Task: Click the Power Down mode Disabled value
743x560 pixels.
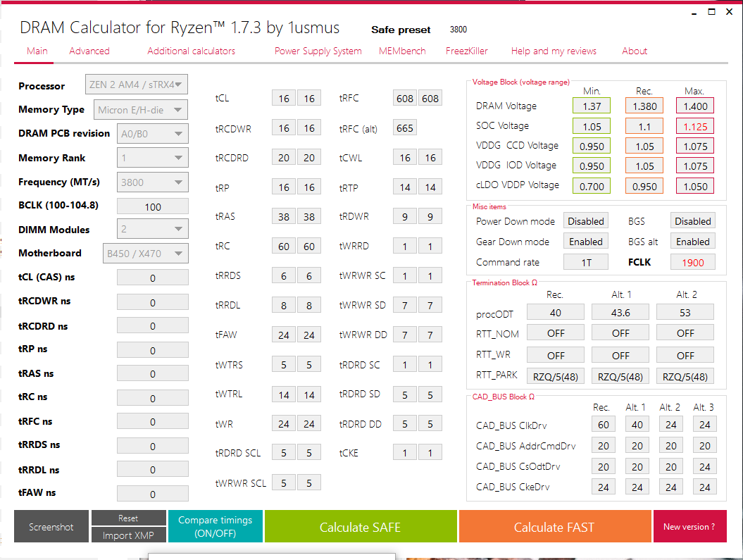Action: click(x=586, y=221)
